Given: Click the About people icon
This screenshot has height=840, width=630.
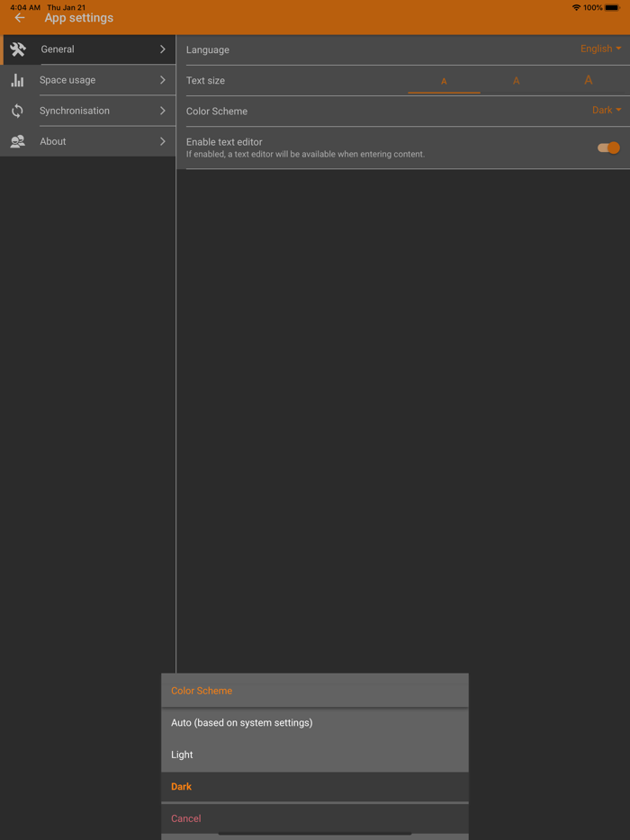Looking at the screenshot, I should 17,141.
